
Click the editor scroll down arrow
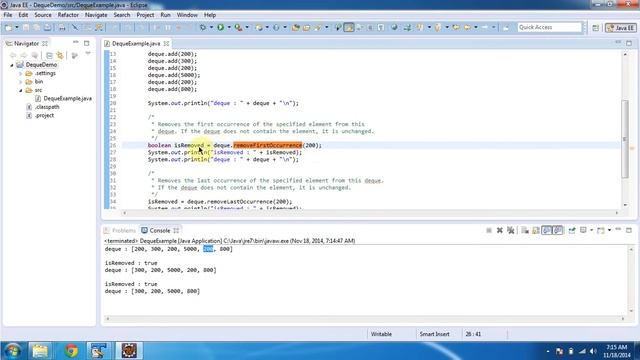(625, 205)
